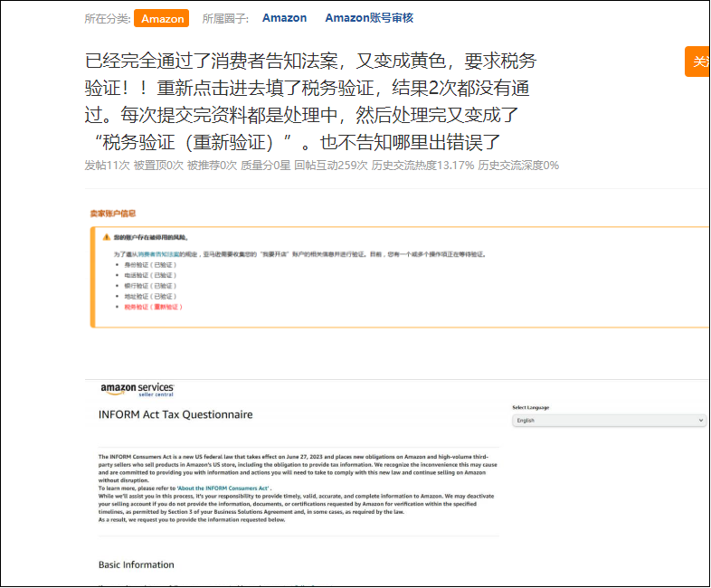Screen dimensions: 711x588
Task: Open the 'About the INFORM Consumers Act' link
Action: (x=223, y=488)
